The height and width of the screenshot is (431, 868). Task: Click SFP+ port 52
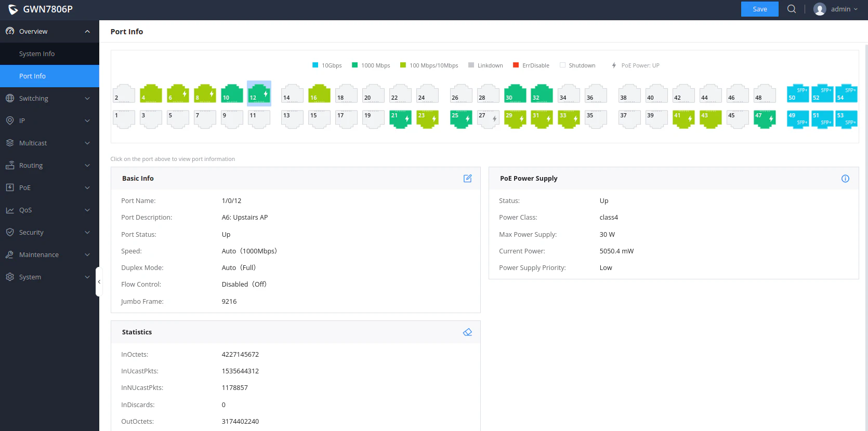click(822, 93)
